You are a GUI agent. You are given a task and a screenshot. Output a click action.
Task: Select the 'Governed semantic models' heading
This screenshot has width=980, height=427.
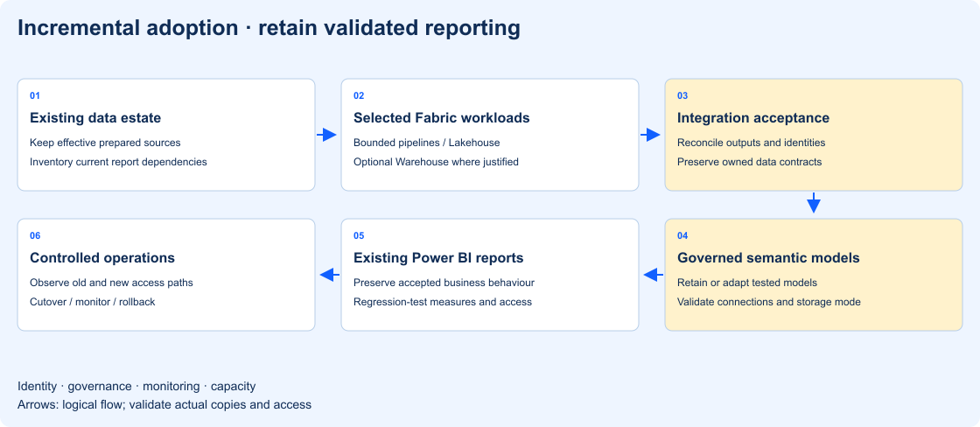pos(769,257)
